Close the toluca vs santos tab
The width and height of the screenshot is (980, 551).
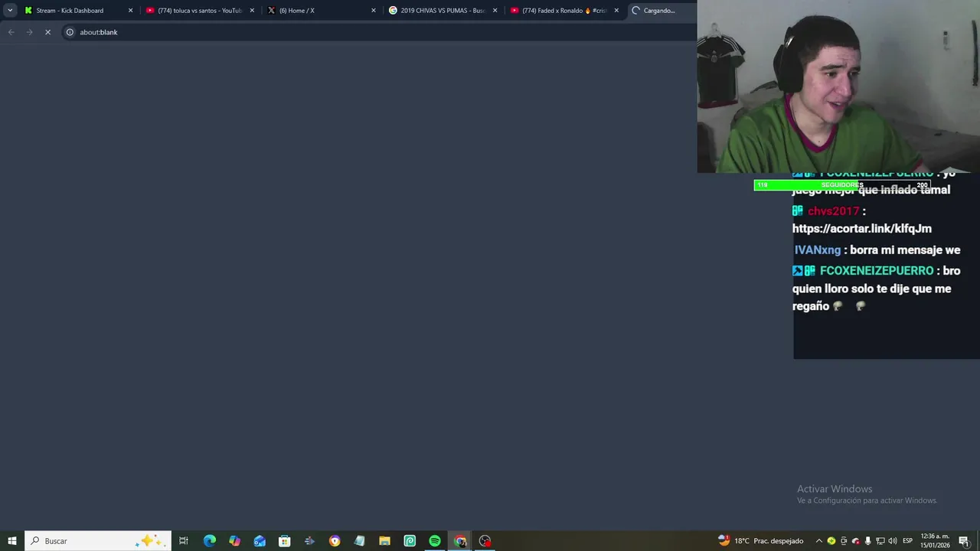pos(252,11)
